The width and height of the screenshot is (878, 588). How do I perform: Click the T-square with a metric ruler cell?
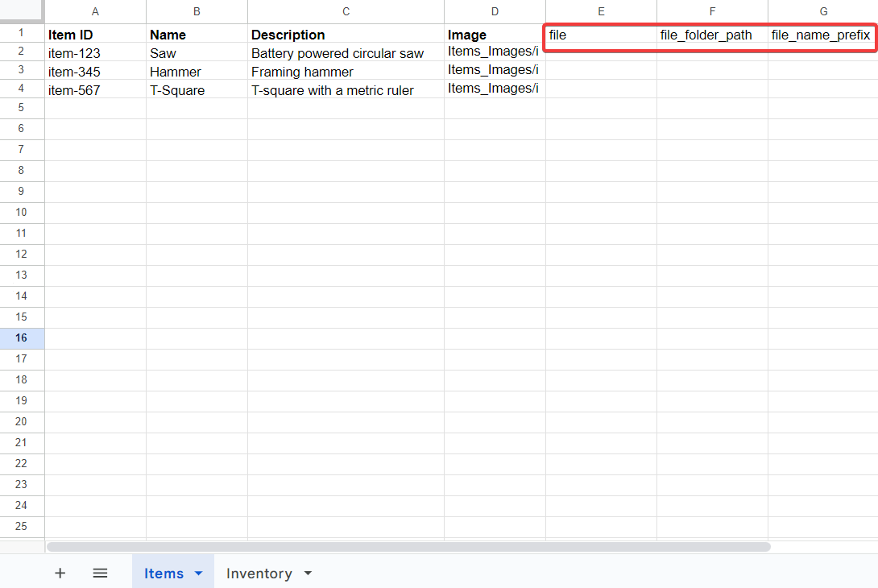point(346,90)
